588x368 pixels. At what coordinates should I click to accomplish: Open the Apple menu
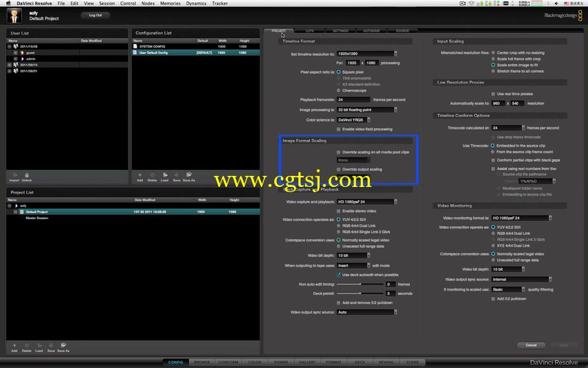(x=8, y=4)
